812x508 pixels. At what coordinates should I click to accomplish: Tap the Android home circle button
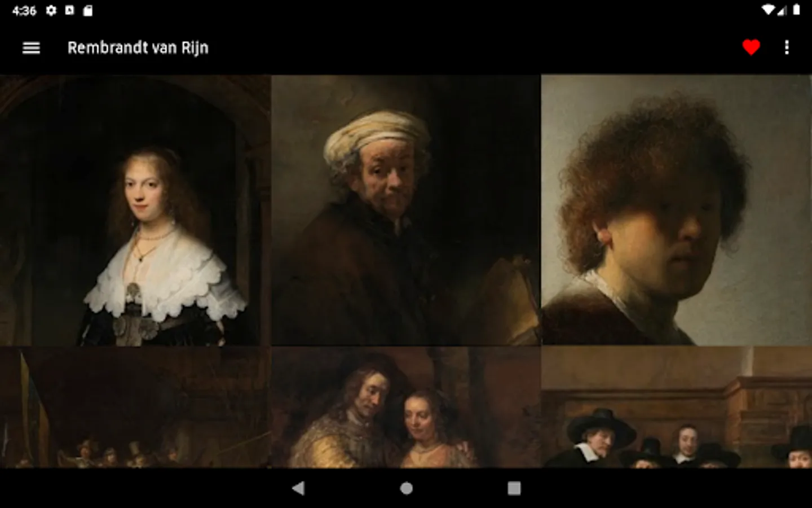point(406,488)
